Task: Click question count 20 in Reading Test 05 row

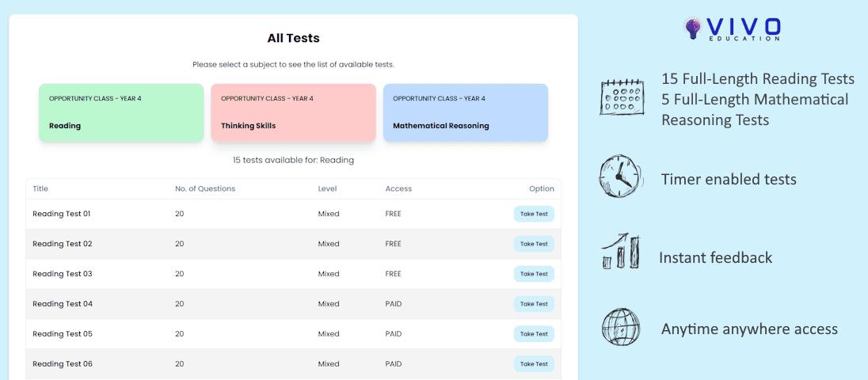Action: [x=179, y=333]
